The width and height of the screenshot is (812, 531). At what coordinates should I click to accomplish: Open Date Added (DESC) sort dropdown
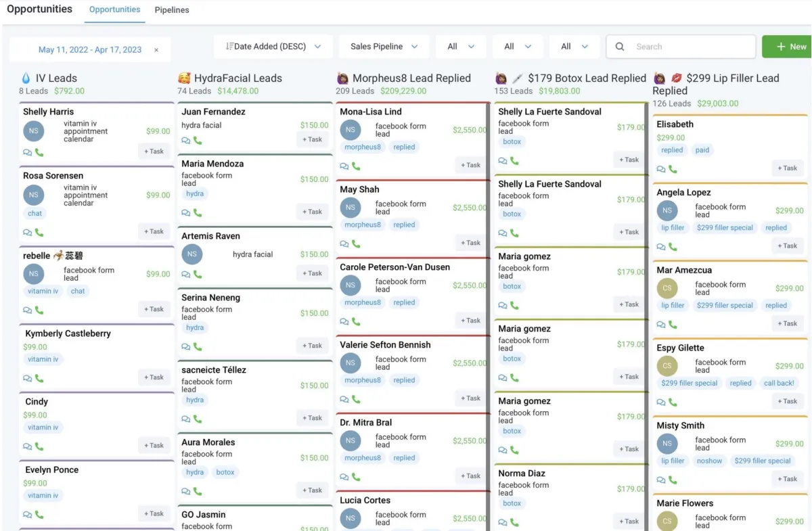(x=273, y=47)
